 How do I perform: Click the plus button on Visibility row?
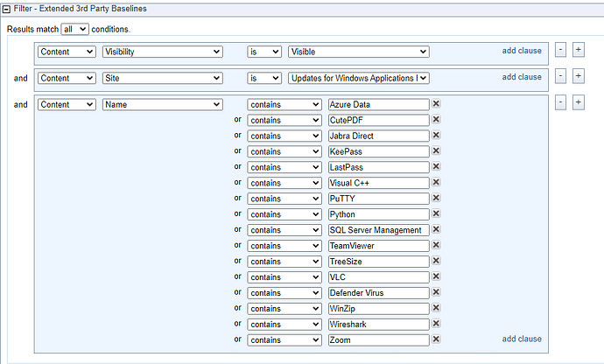coord(579,50)
